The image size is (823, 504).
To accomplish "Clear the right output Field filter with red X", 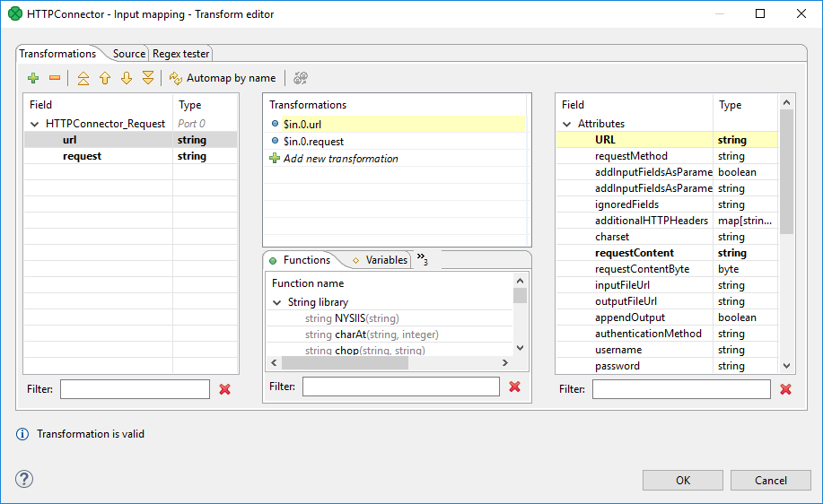I will click(x=785, y=389).
